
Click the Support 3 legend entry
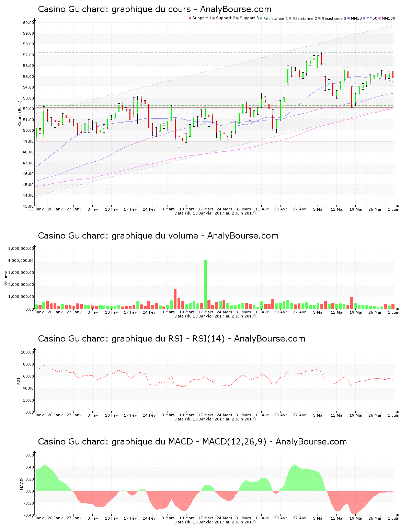pyautogui.click(x=248, y=18)
